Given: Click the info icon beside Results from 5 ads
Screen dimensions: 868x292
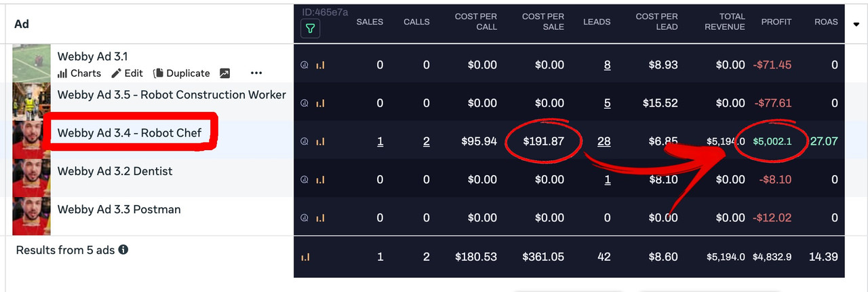Looking at the screenshot, I should click(123, 250).
